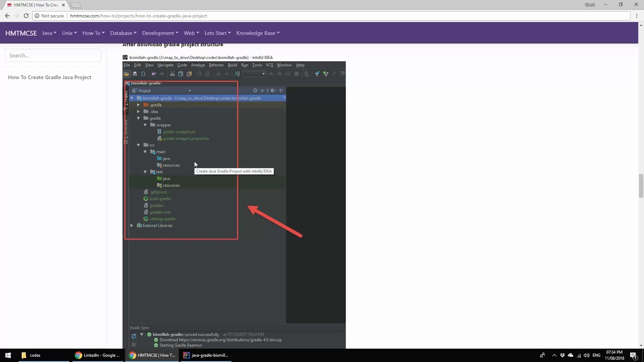Open the Web navigation dropdown
Image resolution: width=644 pixels, height=362 pixels.
[x=192, y=33]
